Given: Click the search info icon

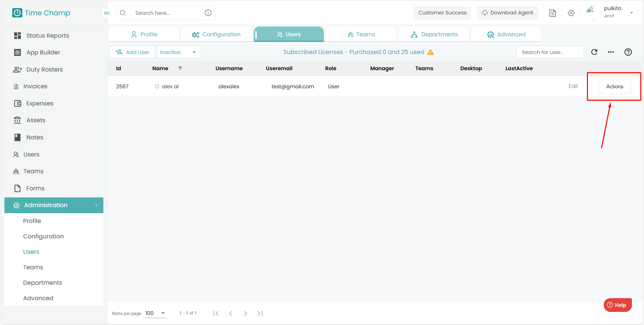Looking at the screenshot, I should [208, 13].
